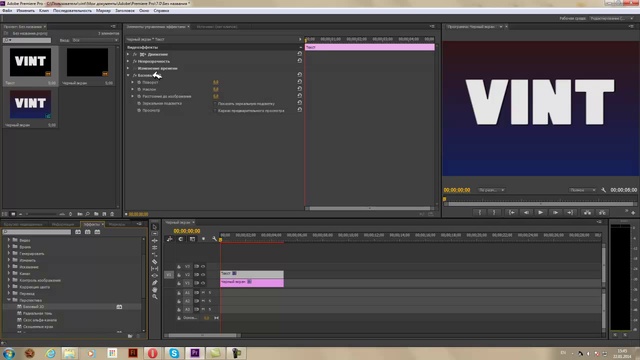Click the New Bin folder icon in effects panel
Screen dimensions: 640x360
(130, 336)
